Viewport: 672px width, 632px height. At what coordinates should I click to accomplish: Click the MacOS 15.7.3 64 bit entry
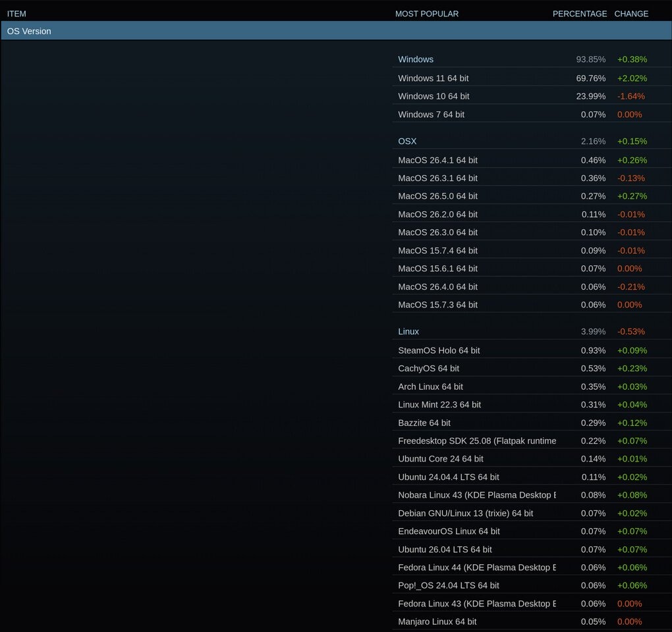point(437,305)
